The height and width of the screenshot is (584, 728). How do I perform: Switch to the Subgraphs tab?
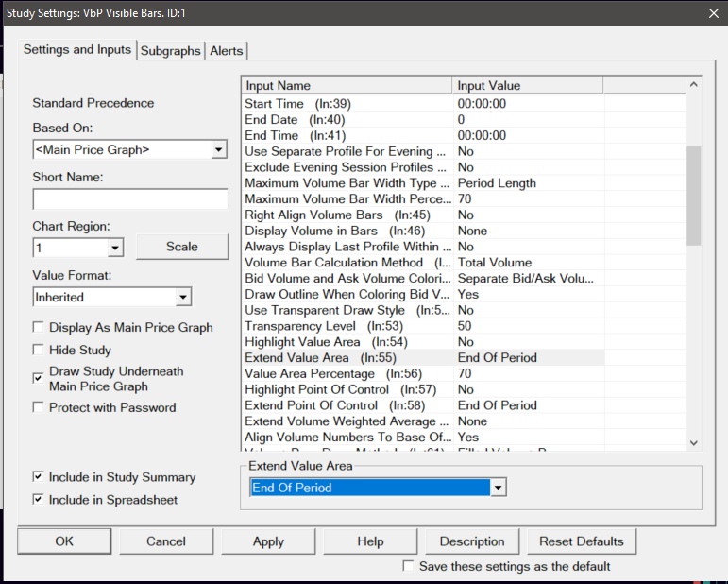(x=170, y=51)
